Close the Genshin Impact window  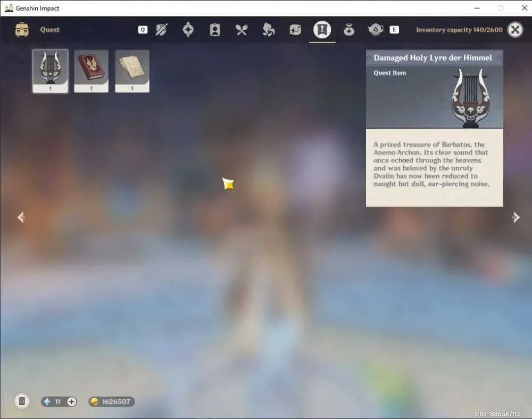[524, 8]
